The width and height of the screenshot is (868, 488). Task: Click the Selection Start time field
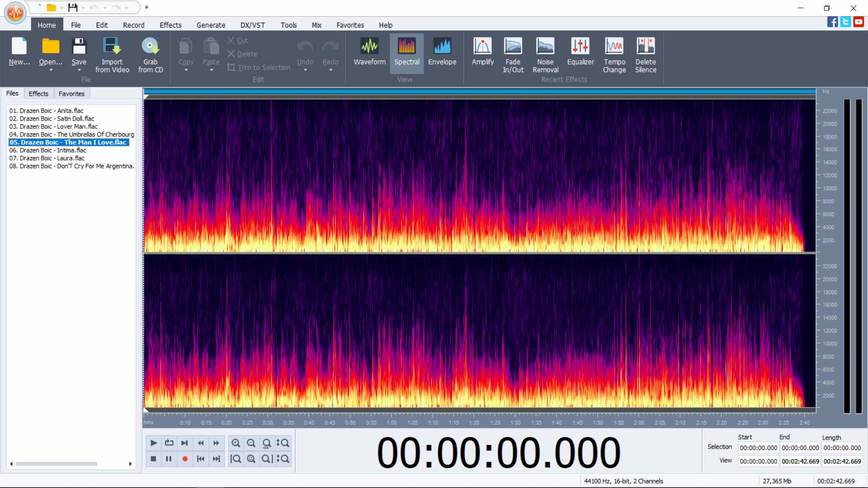(758, 448)
